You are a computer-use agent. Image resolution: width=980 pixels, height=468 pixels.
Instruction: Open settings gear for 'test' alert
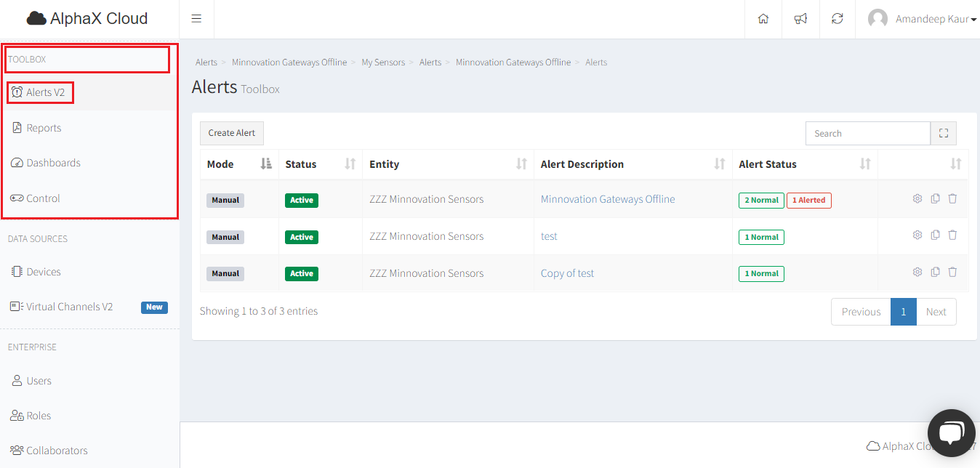point(917,235)
